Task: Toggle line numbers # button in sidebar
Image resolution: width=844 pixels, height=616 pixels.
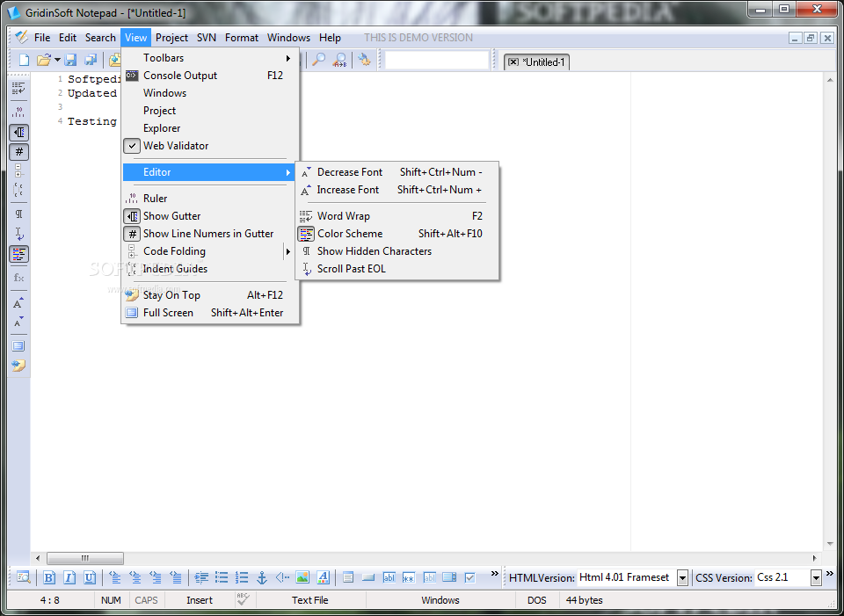Action: (x=18, y=152)
